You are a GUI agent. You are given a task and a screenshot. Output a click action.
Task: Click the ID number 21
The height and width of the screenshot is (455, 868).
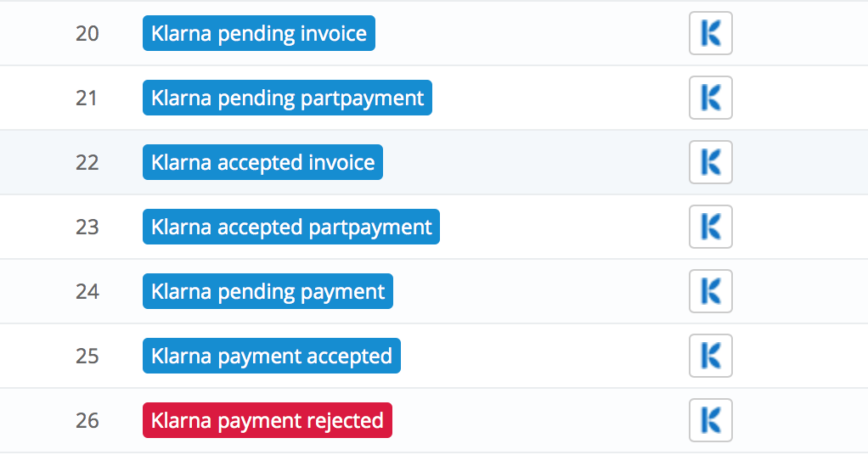tap(87, 98)
